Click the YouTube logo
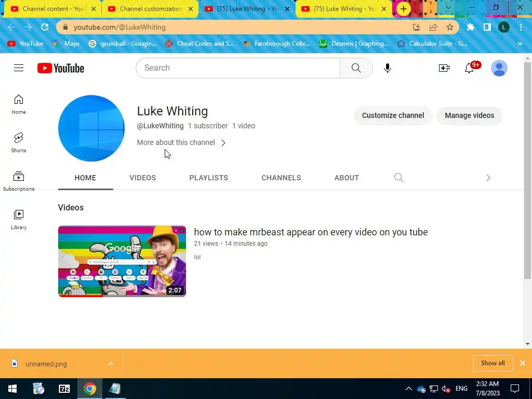 [61, 68]
